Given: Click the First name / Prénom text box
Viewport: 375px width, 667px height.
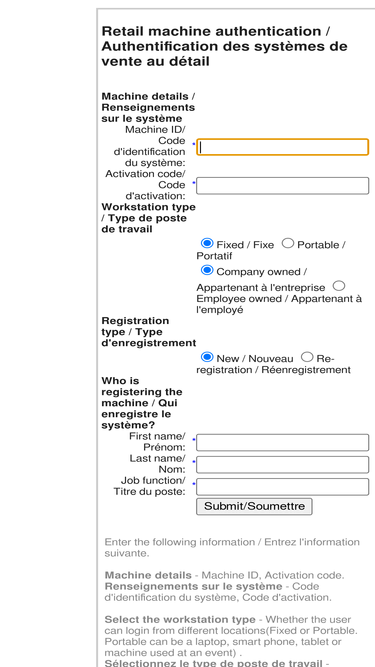Looking at the screenshot, I should pyautogui.click(x=282, y=442).
